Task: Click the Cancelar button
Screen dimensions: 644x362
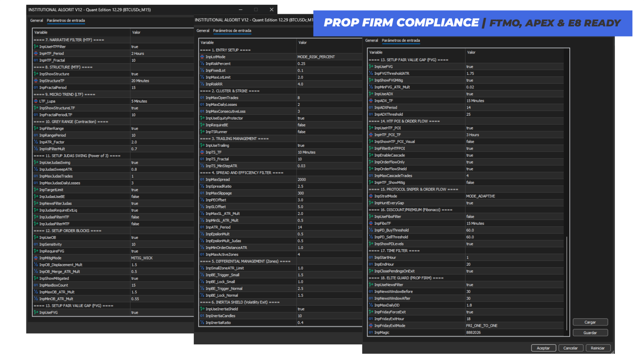Action: tap(570, 348)
